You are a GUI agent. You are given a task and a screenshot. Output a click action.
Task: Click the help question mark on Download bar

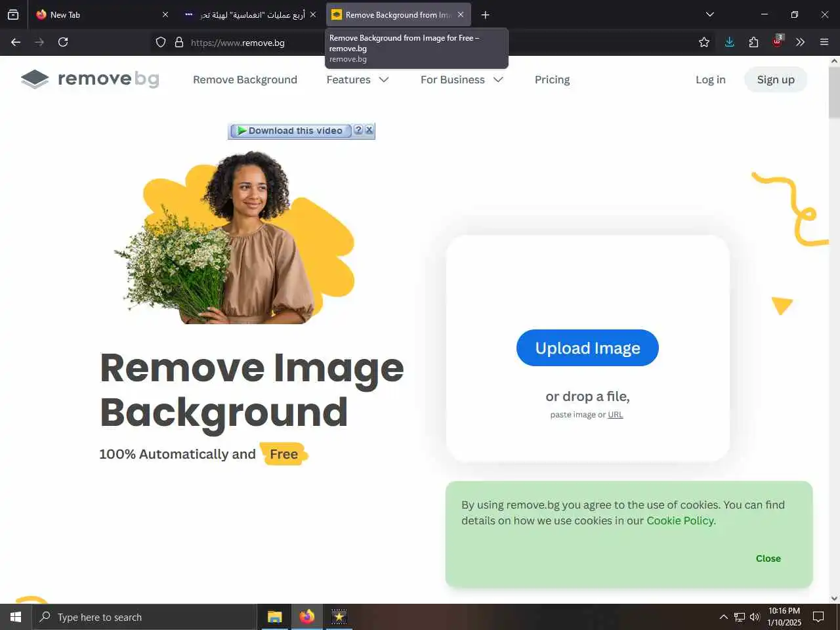point(358,130)
